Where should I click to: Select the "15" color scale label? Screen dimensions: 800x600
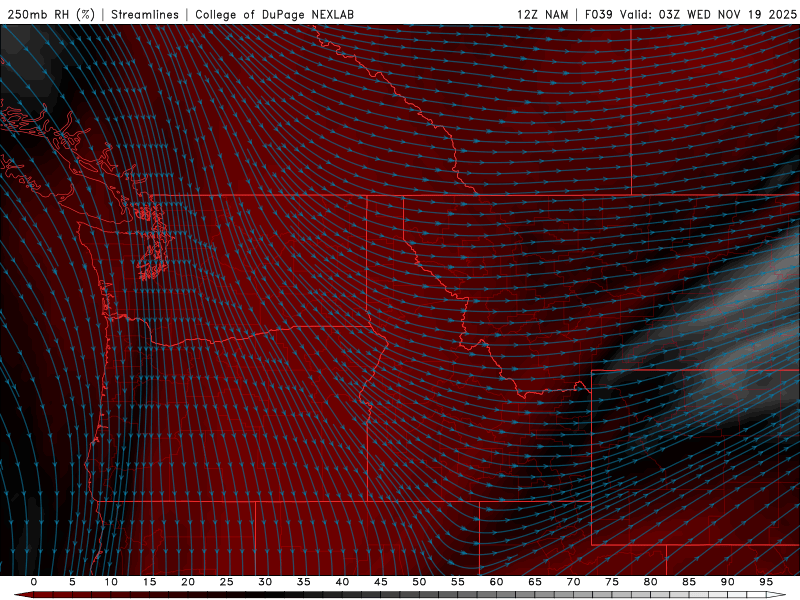tap(149, 582)
